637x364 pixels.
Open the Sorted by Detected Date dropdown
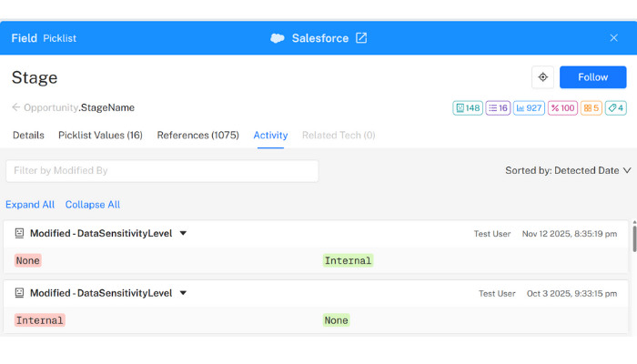pos(568,170)
